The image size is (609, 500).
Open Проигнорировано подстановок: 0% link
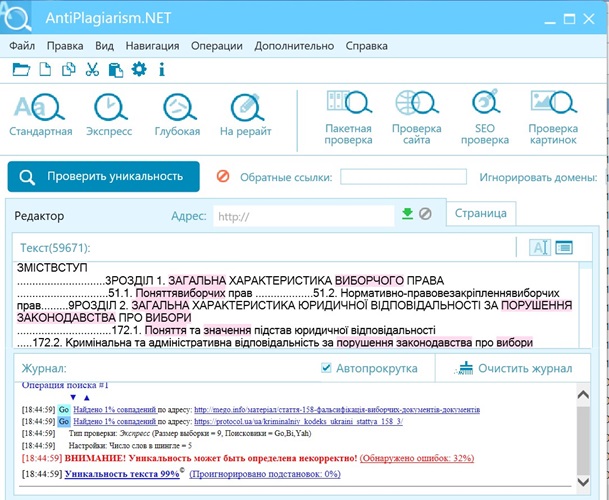click(265, 474)
